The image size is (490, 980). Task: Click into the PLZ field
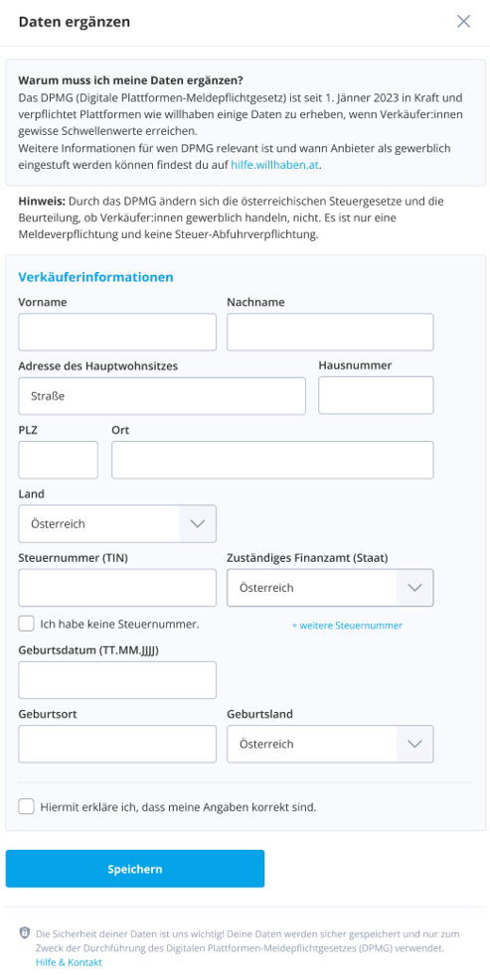[59, 460]
